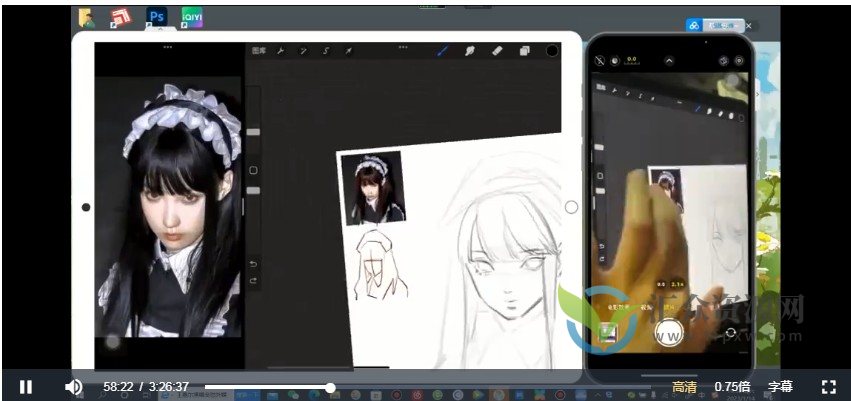This screenshot has height=401, width=851.
Task: Open the black color swatch picker
Action: coord(552,51)
